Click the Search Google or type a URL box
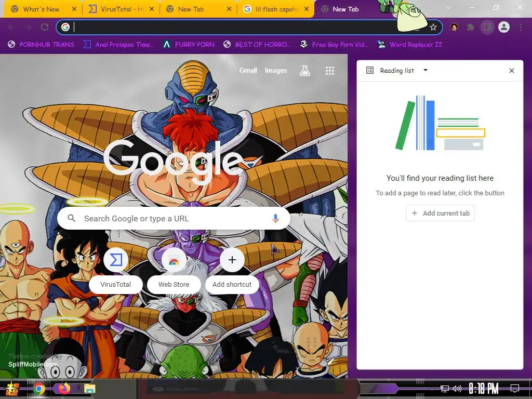Viewport: 532px width, 399px height. (x=174, y=219)
